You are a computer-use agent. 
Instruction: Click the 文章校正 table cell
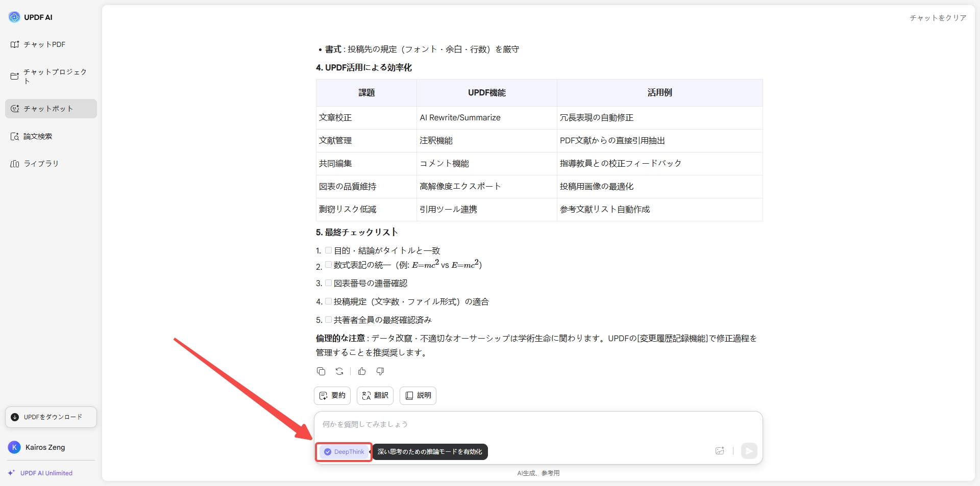pos(366,118)
